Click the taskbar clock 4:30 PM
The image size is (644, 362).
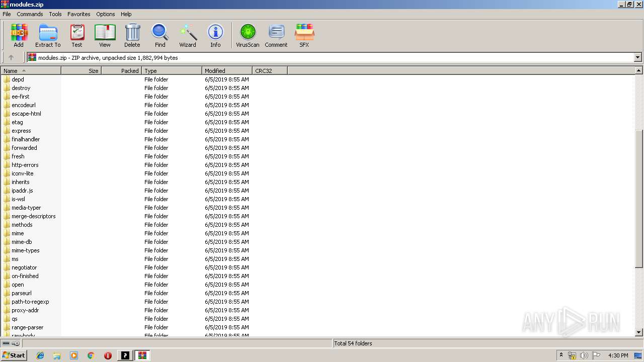tap(618, 355)
